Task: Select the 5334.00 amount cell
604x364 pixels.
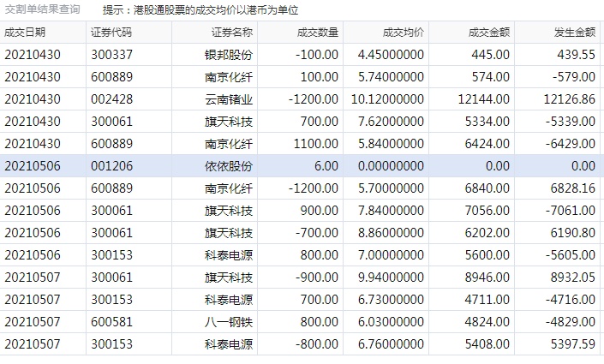Action: 487,122
